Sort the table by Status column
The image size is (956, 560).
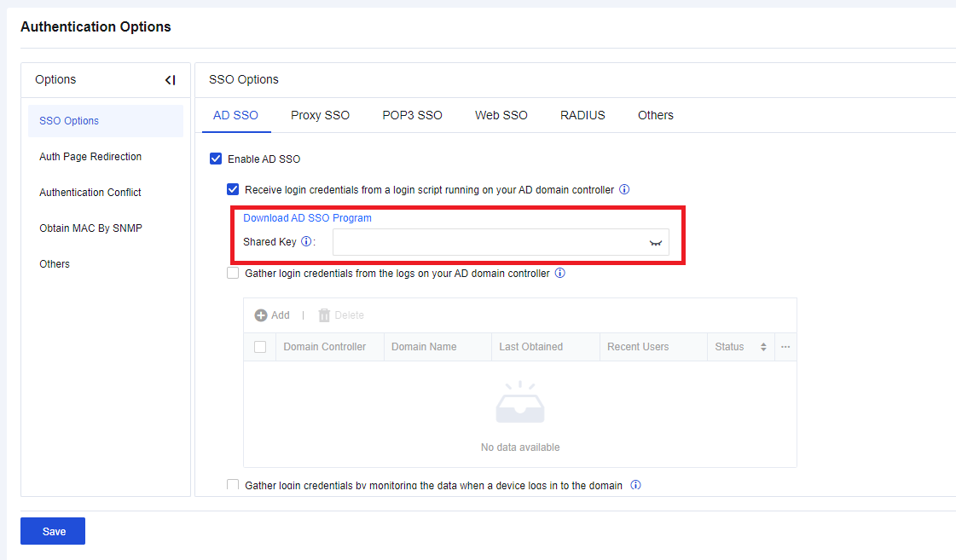pos(763,347)
